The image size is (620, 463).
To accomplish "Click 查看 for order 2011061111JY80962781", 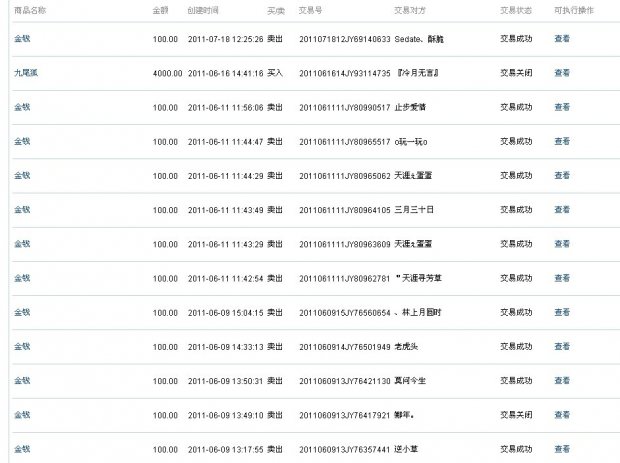I will pyautogui.click(x=562, y=278).
